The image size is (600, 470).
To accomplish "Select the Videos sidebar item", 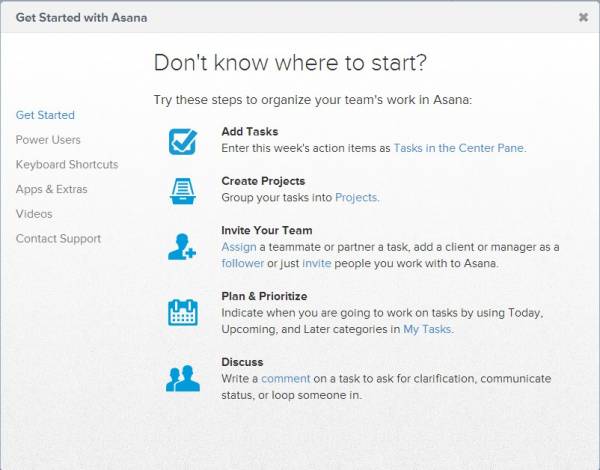I will (34, 214).
